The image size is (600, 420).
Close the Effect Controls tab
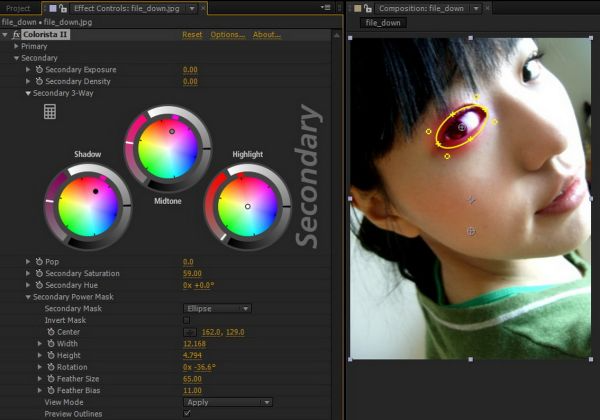click(x=202, y=8)
